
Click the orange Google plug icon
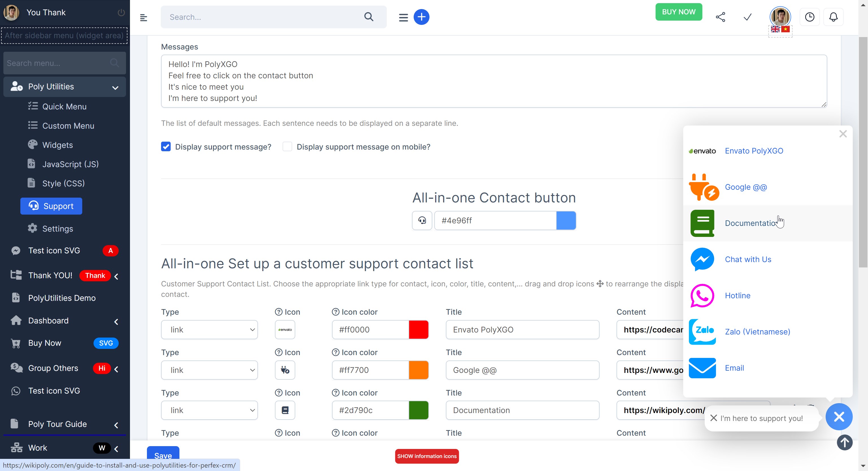click(x=704, y=187)
